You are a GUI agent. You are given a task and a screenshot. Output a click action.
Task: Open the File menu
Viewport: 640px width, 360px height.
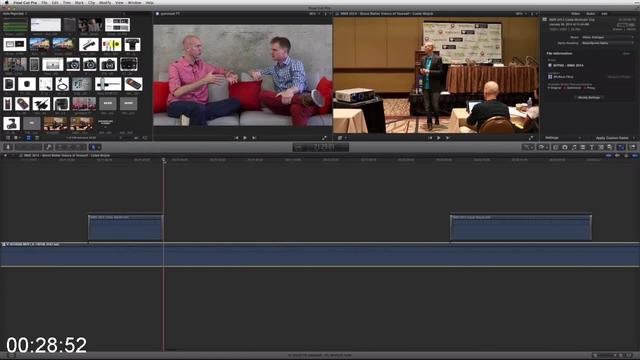pyautogui.click(x=44, y=2)
